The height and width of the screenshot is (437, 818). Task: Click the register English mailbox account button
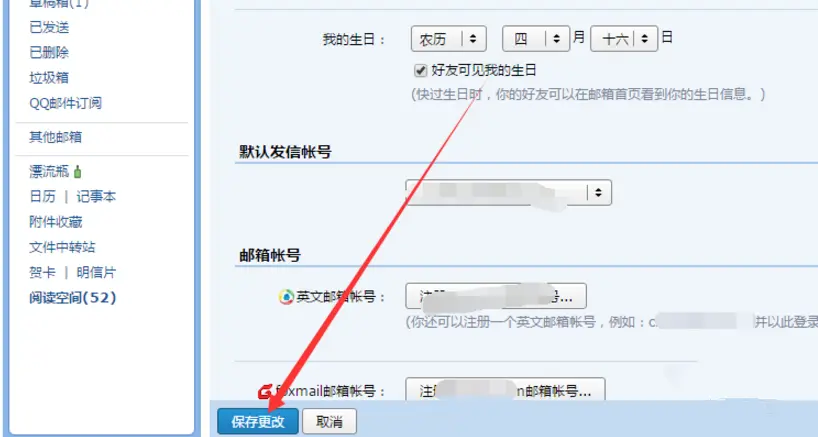coord(496,297)
